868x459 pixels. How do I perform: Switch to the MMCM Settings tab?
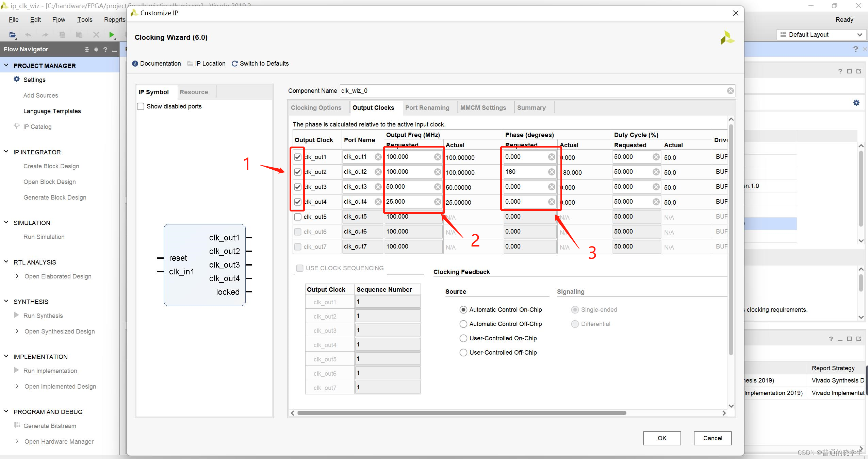[x=483, y=108]
